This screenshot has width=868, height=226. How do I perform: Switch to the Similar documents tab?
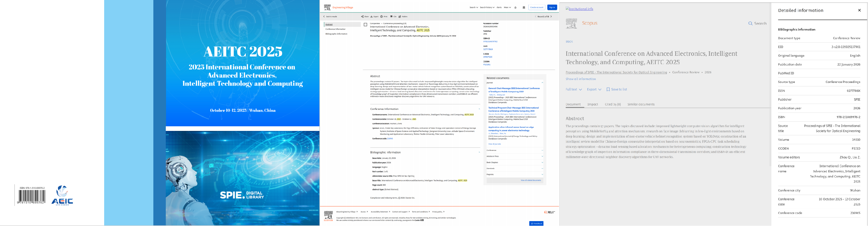641,105
